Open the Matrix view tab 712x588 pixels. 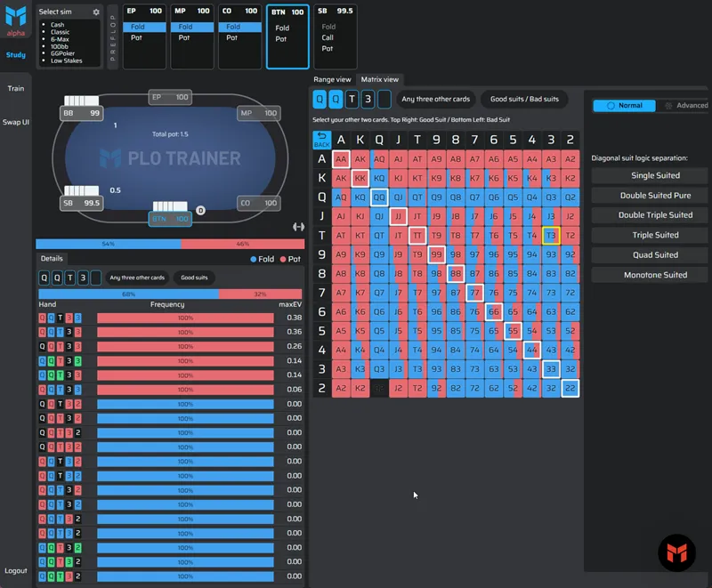tap(380, 79)
